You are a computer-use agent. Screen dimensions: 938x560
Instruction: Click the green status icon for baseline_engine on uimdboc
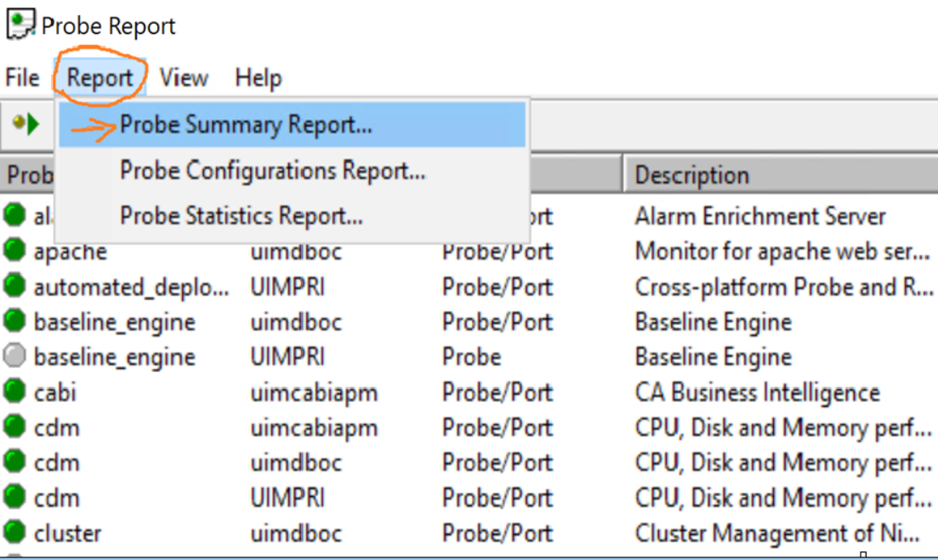[x=14, y=321]
